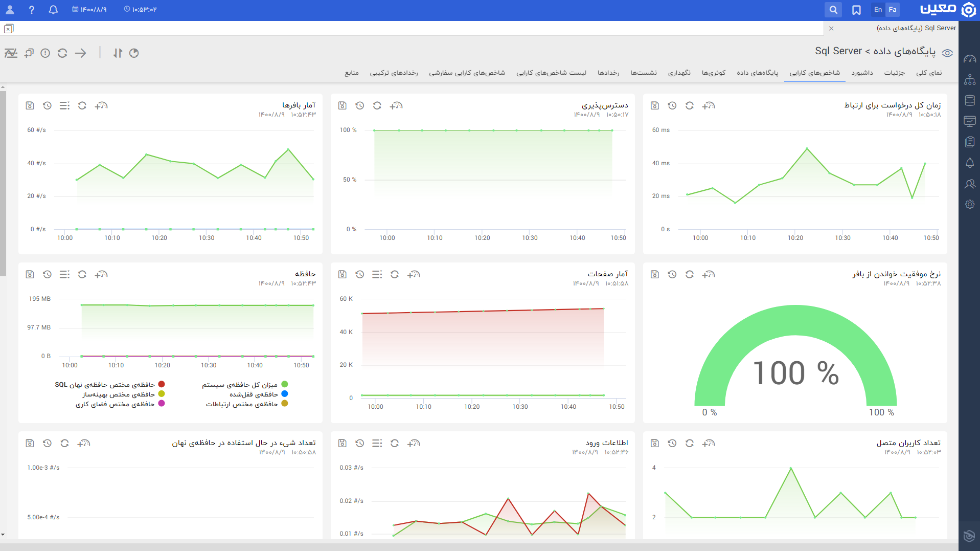Open the کوئری‌ها tab
This screenshot has height=551, width=980.
point(714,73)
